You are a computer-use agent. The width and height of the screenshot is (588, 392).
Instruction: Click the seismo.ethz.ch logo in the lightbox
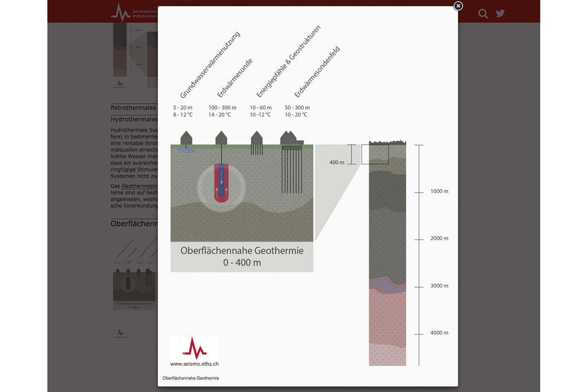tap(194, 352)
